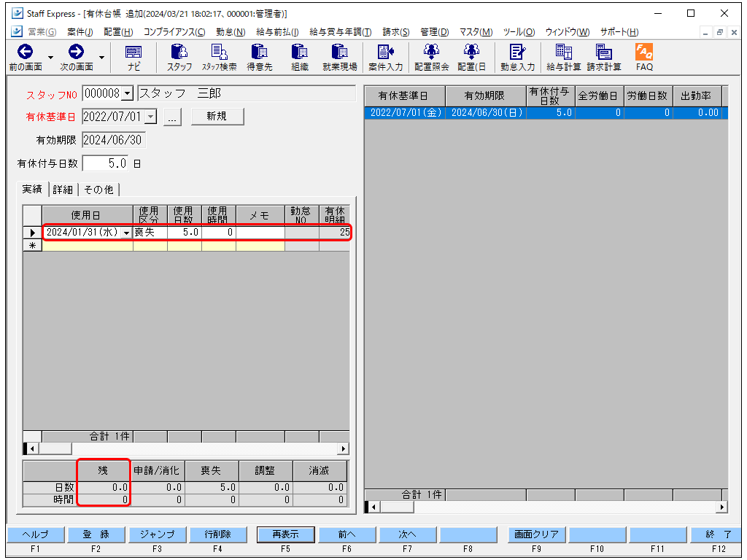The width and height of the screenshot is (747, 560).
Task: Click the right scroll arrow of right grid
Action: [x=721, y=507]
